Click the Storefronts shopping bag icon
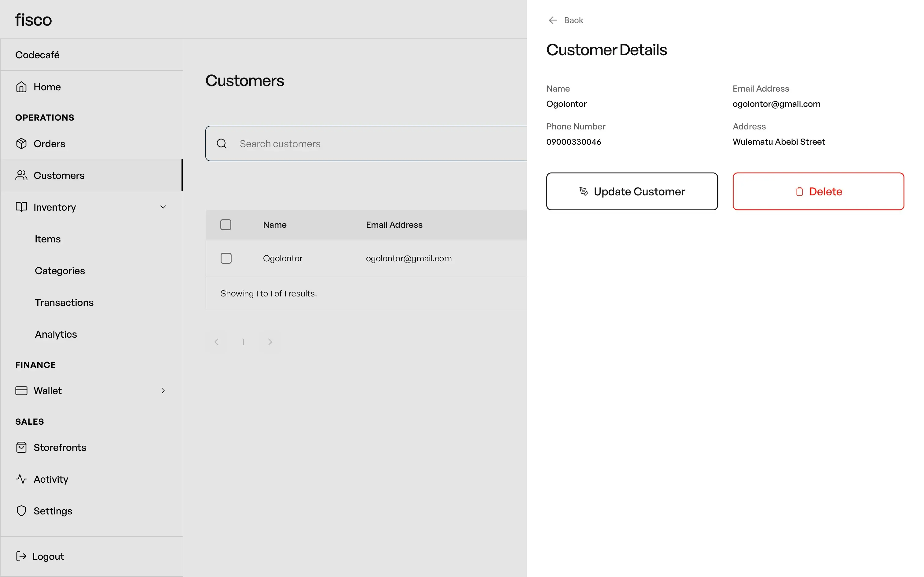Image resolution: width=924 pixels, height=577 pixels. click(x=21, y=447)
